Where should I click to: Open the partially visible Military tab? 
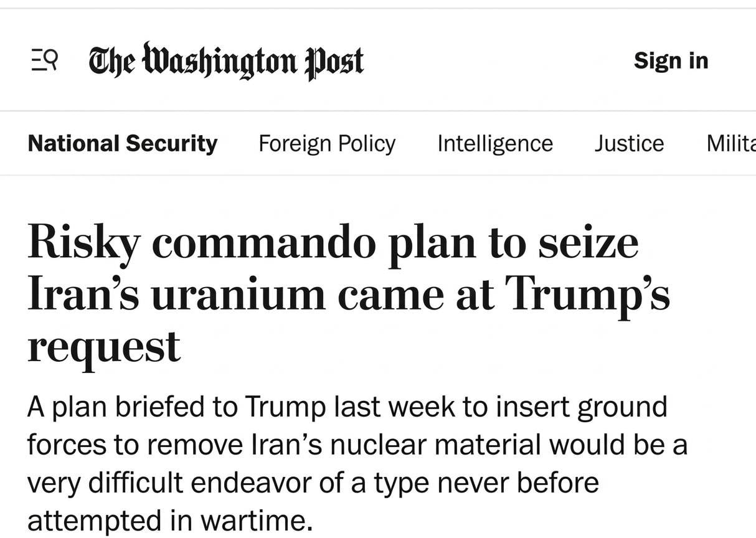731,144
